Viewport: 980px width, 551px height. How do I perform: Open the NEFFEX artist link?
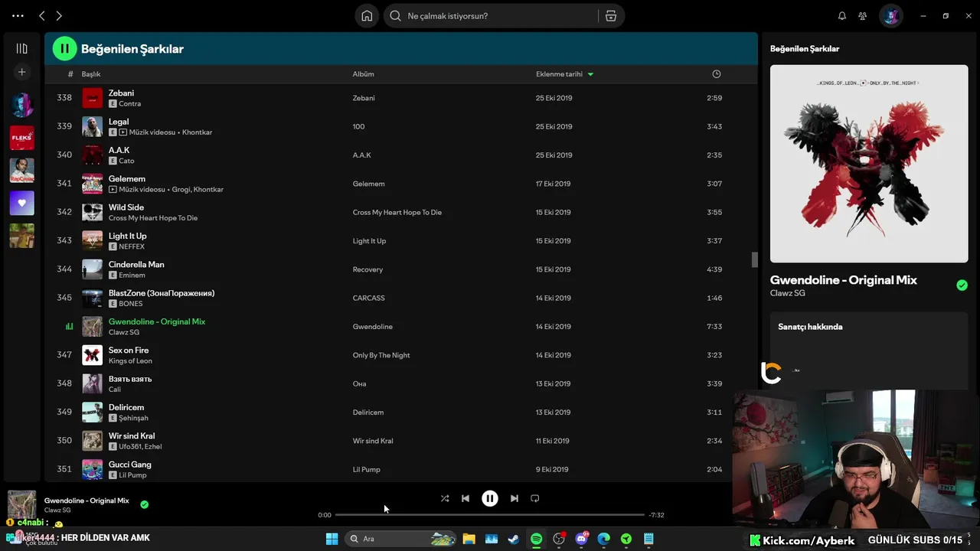pos(132,246)
